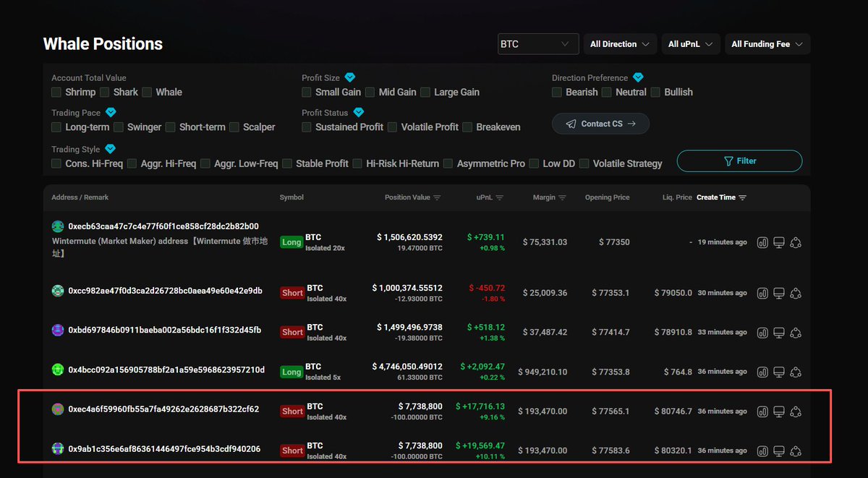Click share icon for address 0xbd697846b
868x478 pixels.
pos(796,332)
